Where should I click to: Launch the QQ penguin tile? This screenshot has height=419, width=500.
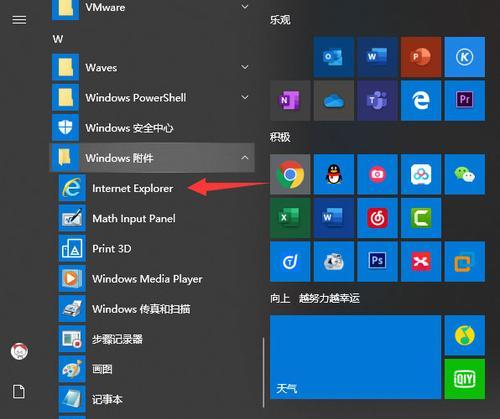click(333, 174)
